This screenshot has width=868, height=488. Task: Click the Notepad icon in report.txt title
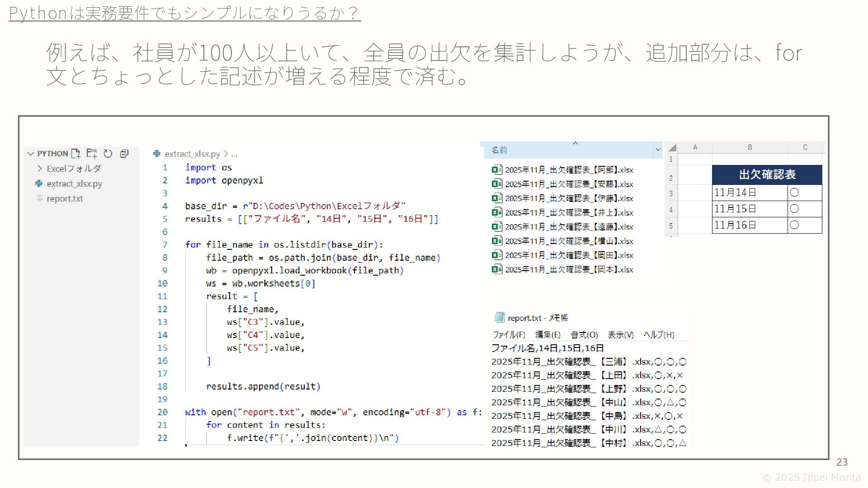(499, 318)
